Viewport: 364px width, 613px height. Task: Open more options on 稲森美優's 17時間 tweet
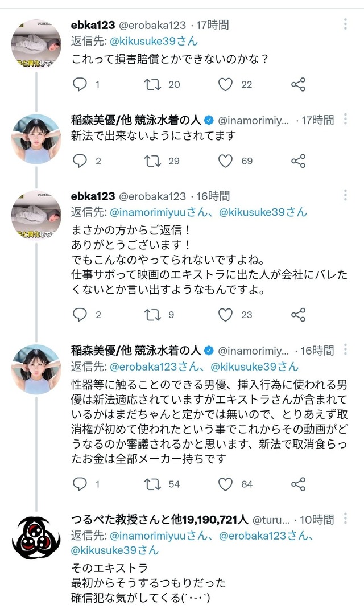tap(346, 119)
